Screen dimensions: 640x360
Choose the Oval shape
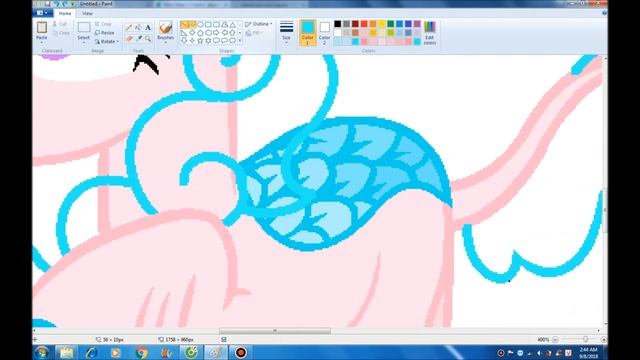tap(200, 25)
